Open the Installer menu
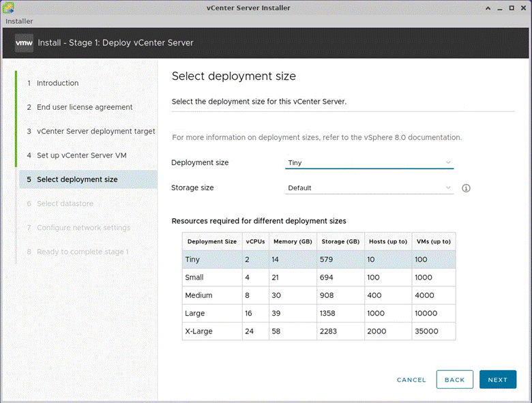 [x=19, y=21]
